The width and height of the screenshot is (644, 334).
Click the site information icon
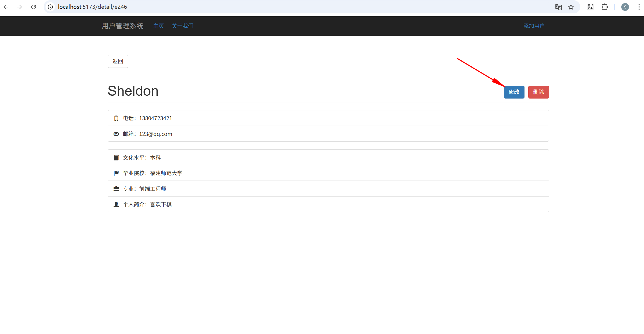pos(51,7)
